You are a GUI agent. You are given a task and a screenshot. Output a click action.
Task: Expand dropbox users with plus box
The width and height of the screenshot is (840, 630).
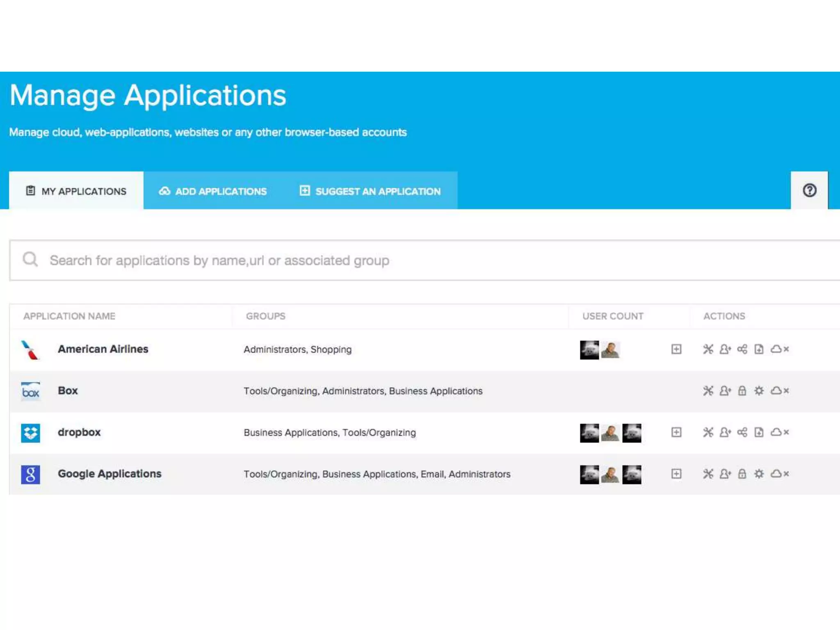[x=676, y=432]
